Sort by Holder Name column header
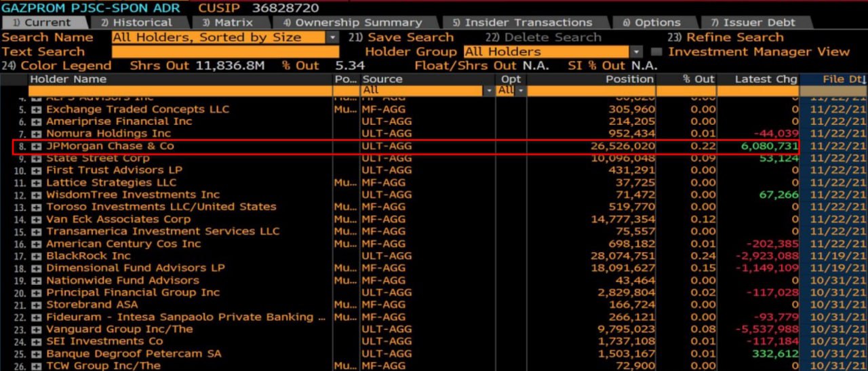 [x=68, y=79]
